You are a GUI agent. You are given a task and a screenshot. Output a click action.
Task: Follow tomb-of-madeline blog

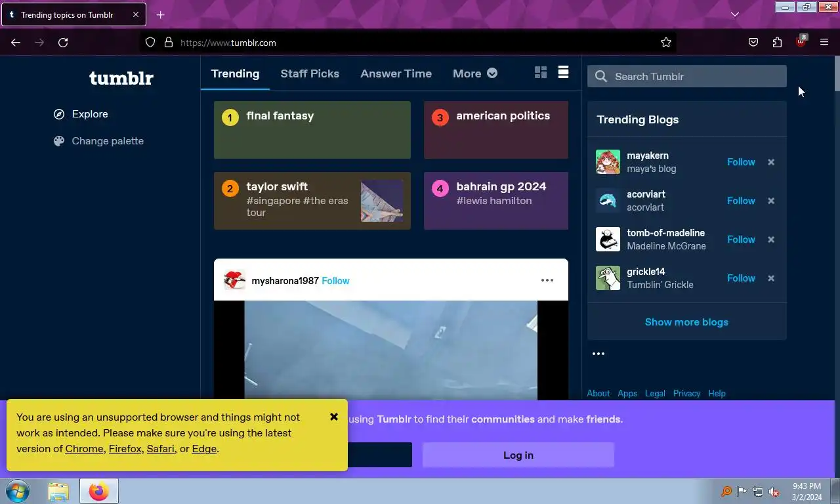point(741,240)
